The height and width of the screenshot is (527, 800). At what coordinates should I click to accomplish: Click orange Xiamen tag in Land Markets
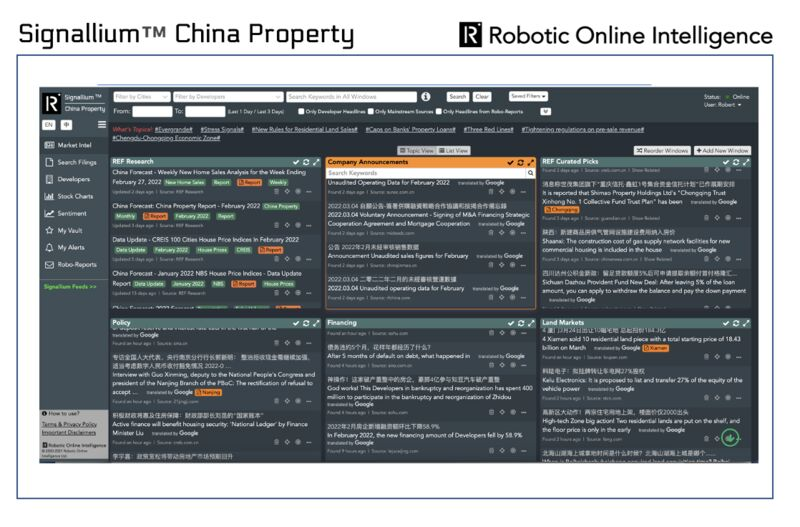click(x=656, y=348)
